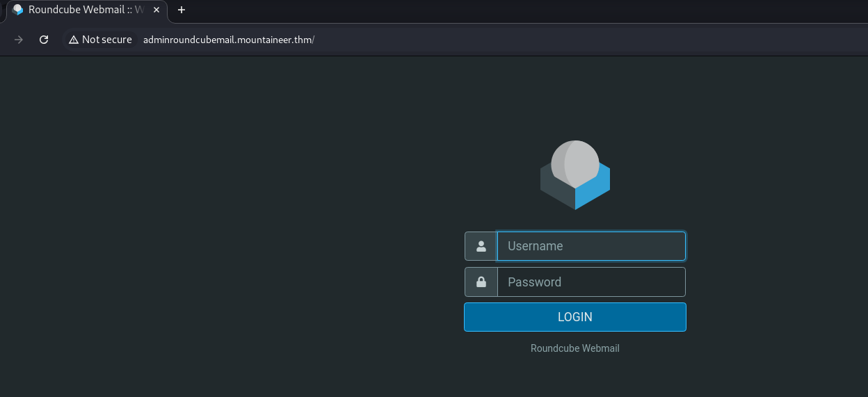The width and height of the screenshot is (868, 397).
Task: Click the warning triangle security icon
Action: pyautogui.click(x=73, y=40)
